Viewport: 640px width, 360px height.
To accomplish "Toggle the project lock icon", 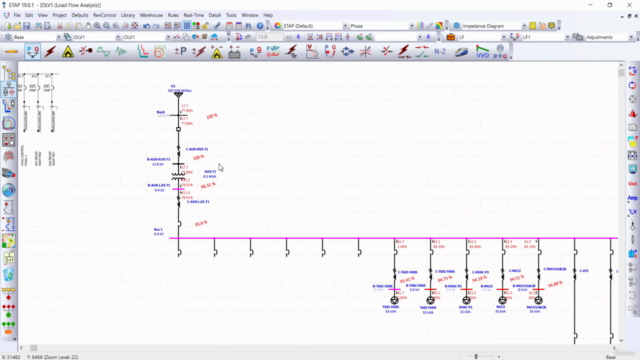I will pos(205,26).
